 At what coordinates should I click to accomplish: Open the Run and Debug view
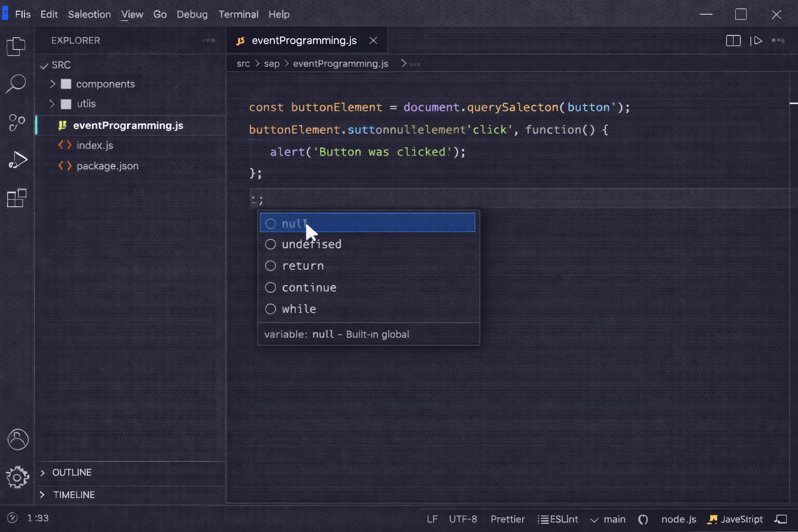[18, 160]
